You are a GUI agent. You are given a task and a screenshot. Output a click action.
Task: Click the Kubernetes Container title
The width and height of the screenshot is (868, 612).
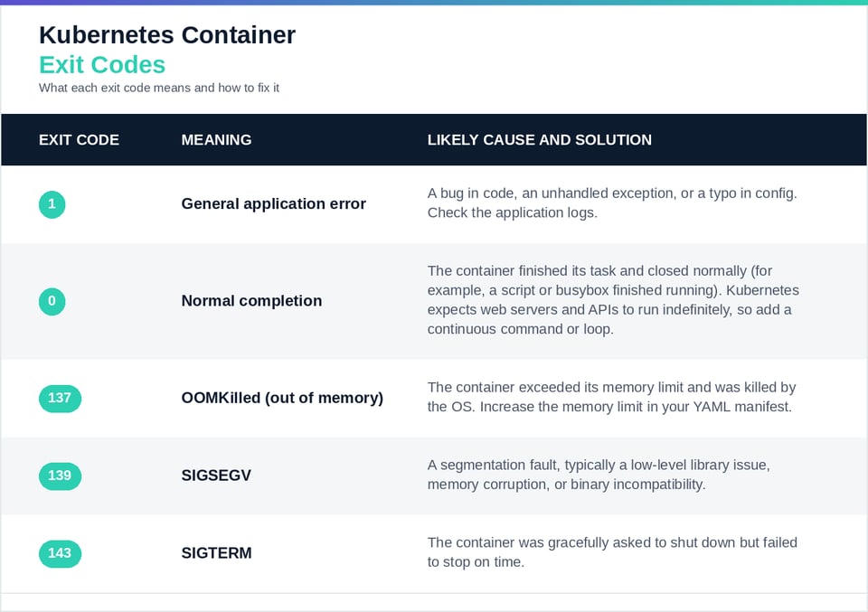167,35
